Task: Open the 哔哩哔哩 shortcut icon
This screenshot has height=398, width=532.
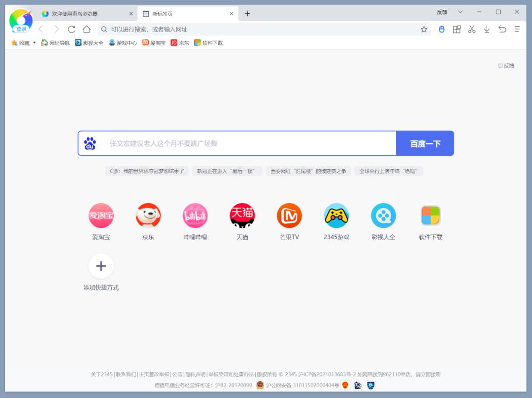Action: (195, 216)
